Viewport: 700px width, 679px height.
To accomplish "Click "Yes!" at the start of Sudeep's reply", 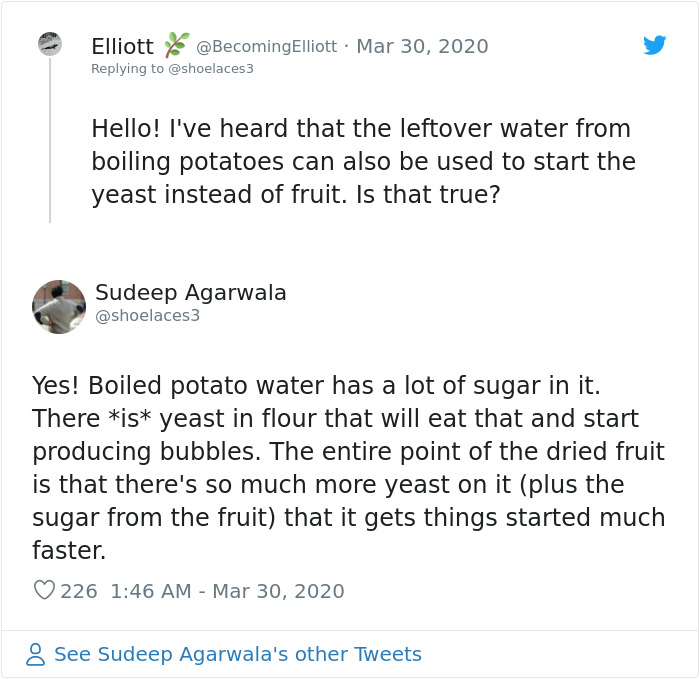I will pyautogui.click(x=58, y=385).
